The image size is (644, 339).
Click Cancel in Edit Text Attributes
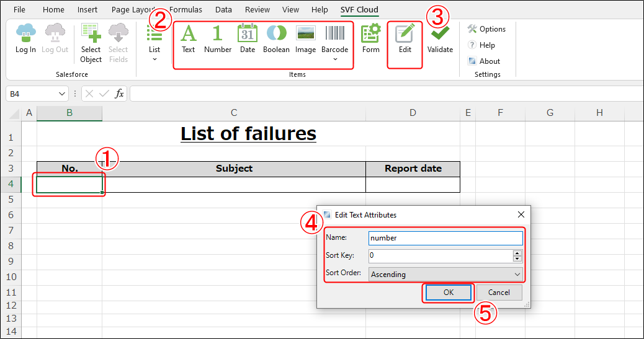499,293
